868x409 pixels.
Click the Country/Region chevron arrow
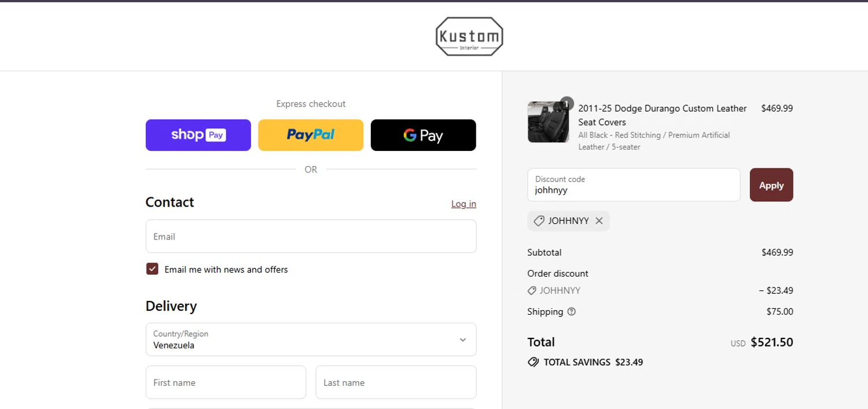click(462, 340)
